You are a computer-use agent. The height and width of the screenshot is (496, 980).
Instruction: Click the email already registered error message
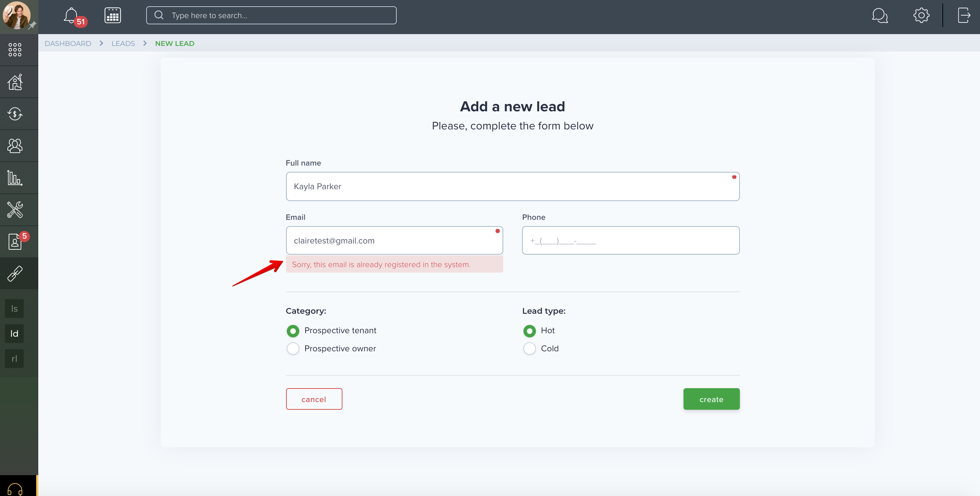coord(394,264)
